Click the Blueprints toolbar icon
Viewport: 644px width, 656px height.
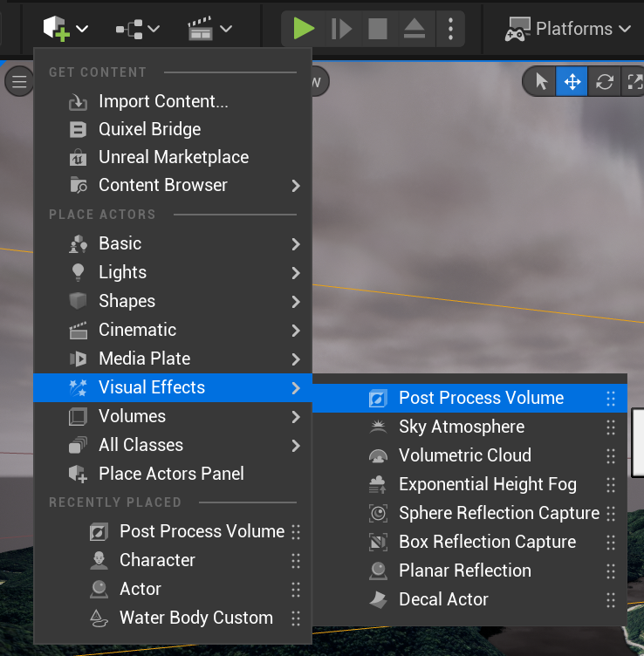point(129,29)
